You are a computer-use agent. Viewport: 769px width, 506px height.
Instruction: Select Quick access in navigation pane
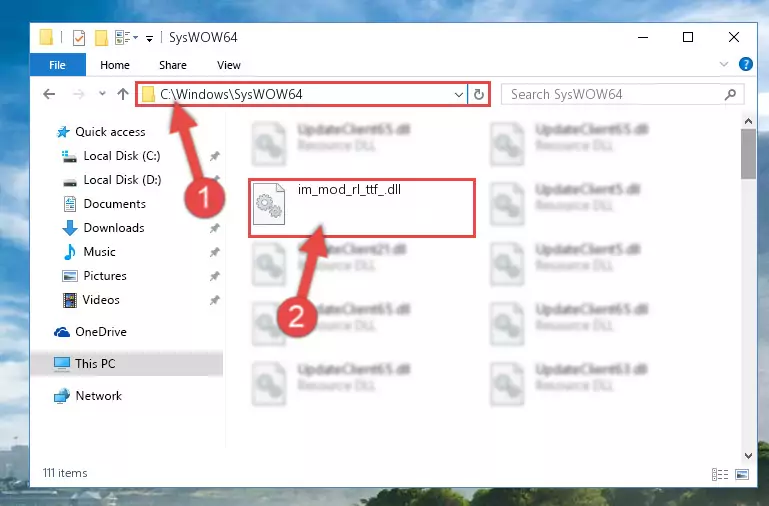(110, 132)
